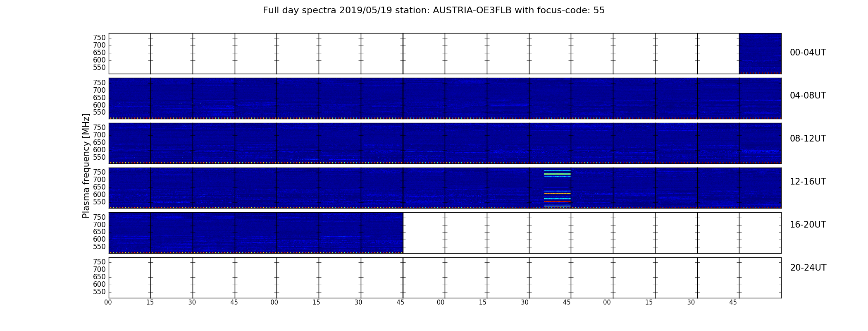Click the '750' tick label of 00-04UT panel
Image resolution: width=868 pixels, height=331 pixels.
click(99, 38)
